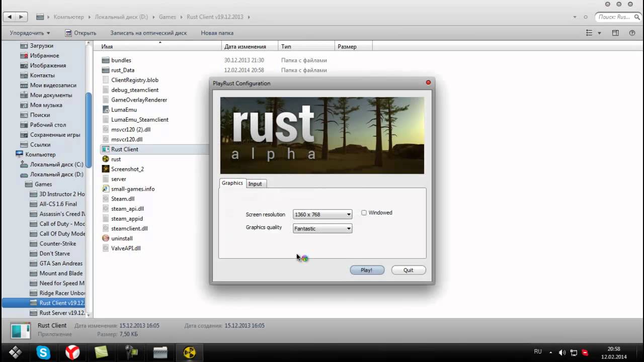Viewport: 644px width, 362px height.
Task: Select the Screenshot_2 image icon
Action: (106, 169)
